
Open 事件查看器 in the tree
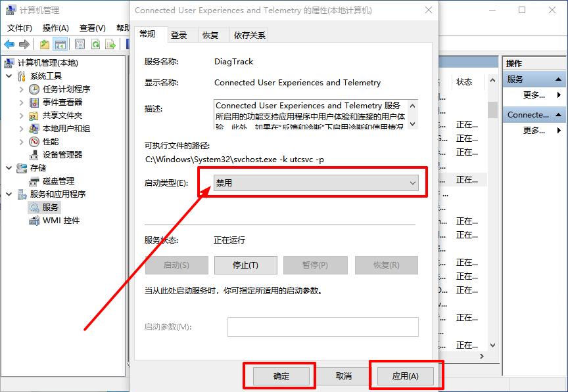click(62, 102)
